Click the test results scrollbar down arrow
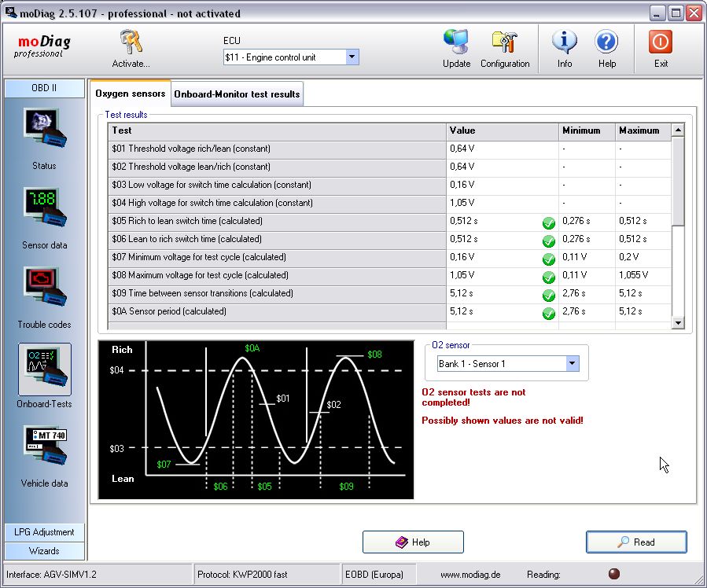This screenshot has height=588, width=707. tap(678, 322)
